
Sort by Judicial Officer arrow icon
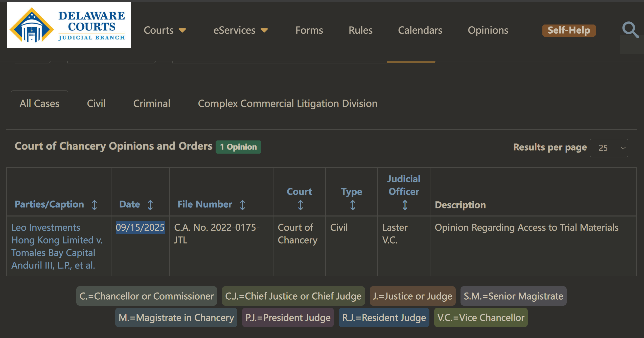tap(405, 205)
